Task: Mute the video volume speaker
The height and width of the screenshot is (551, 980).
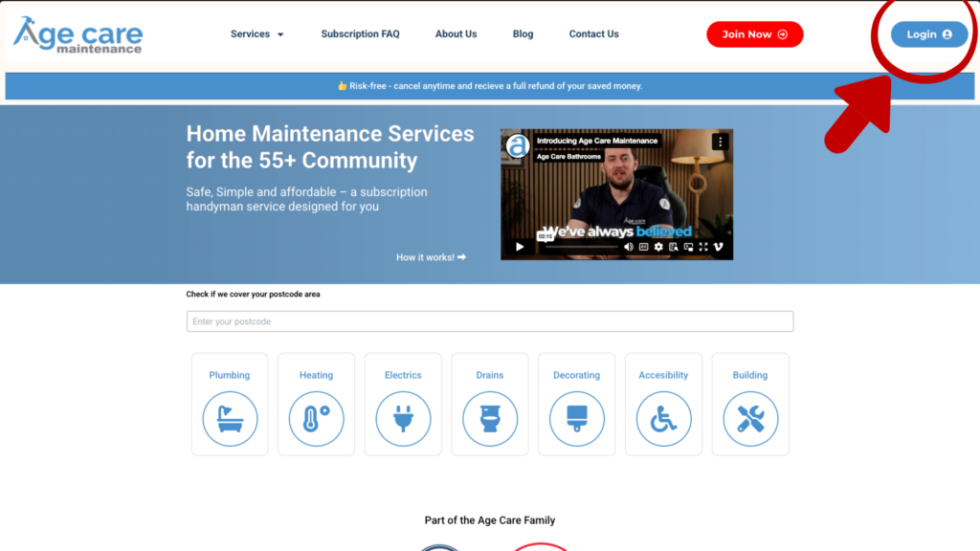Action: click(629, 247)
